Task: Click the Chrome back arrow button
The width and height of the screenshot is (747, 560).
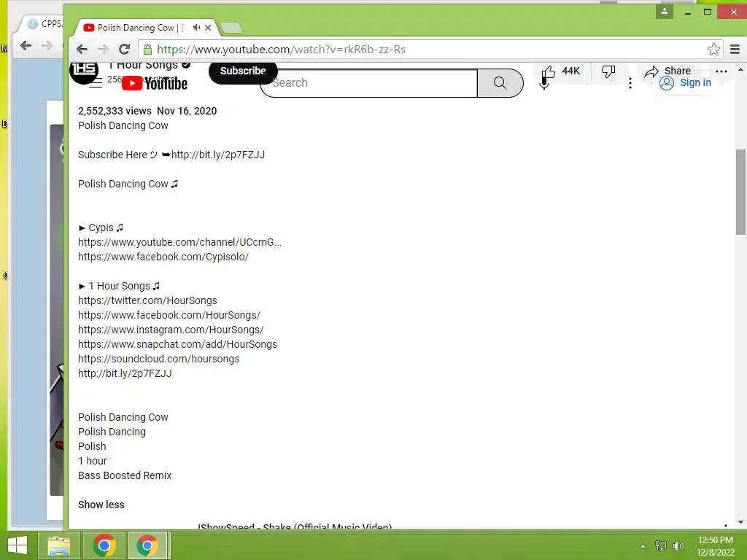Action: pos(82,49)
